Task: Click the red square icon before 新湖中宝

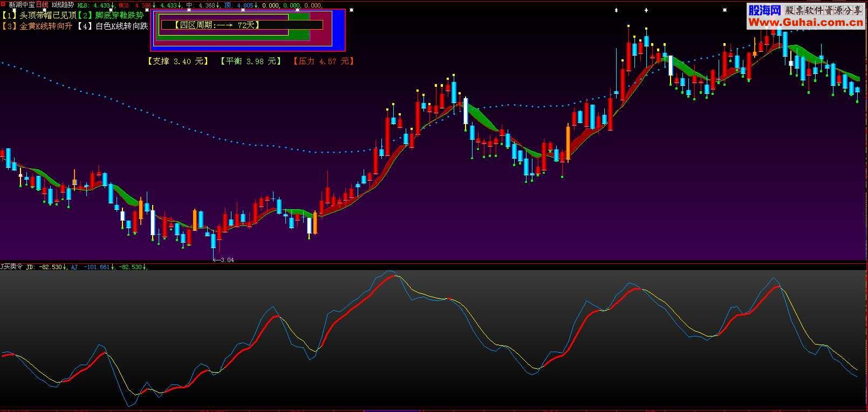Action: coord(3,4)
